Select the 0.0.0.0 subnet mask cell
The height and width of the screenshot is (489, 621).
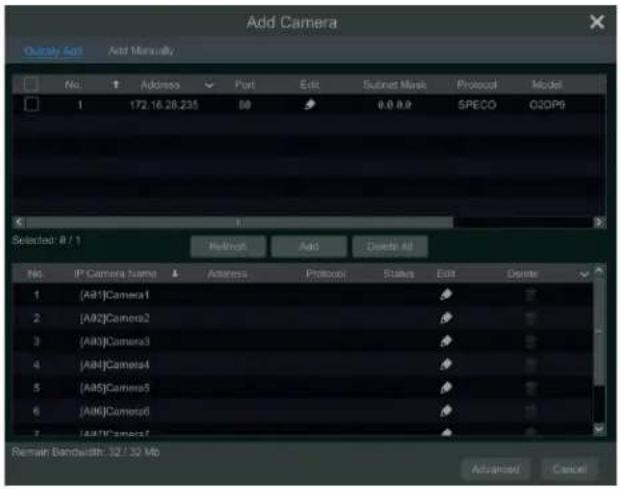(394, 105)
